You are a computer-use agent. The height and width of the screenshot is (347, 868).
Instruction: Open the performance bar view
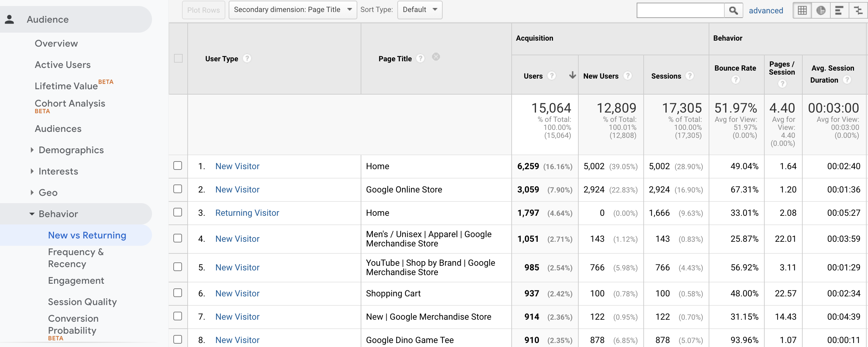(839, 10)
